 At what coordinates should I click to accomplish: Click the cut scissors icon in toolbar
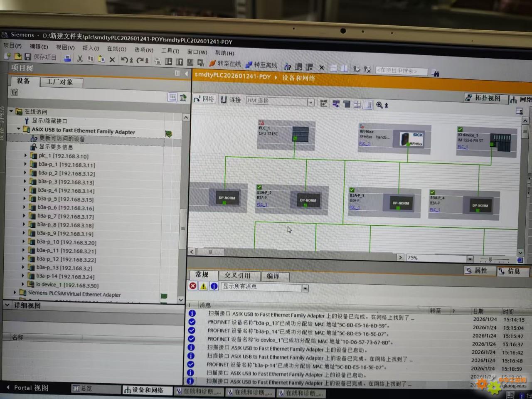[x=80, y=59]
